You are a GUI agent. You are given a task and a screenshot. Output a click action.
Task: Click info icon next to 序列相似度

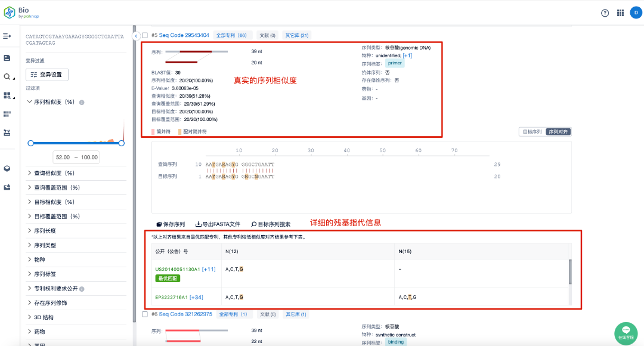click(x=82, y=103)
